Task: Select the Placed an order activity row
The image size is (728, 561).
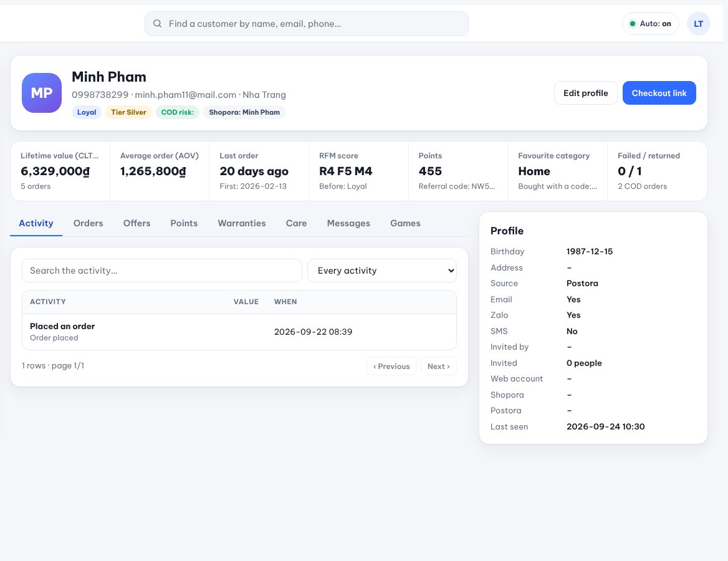Action: [239, 332]
